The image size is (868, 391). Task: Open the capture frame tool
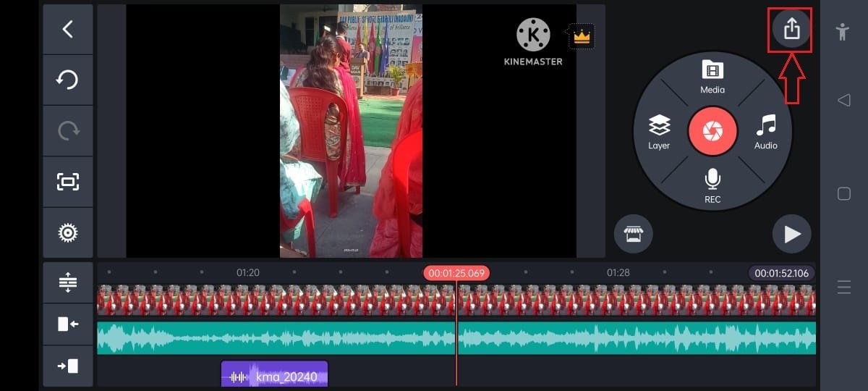(68, 182)
